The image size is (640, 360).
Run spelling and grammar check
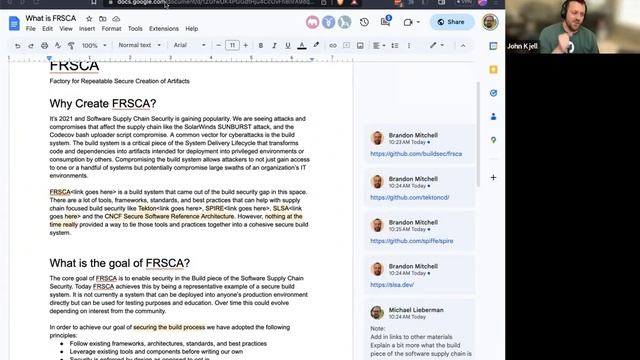58,46
